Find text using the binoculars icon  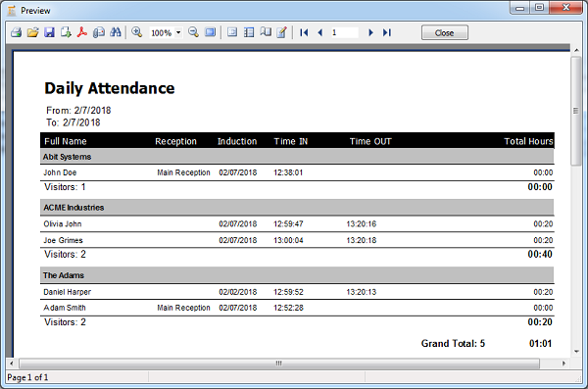(x=115, y=32)
